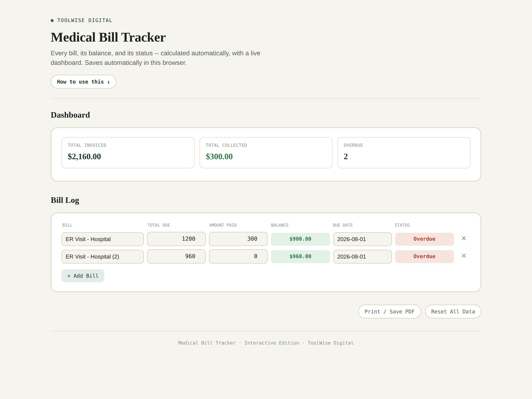Delete the ER Visit - Hospital row
This screenshot has height=399, width=532.
464,238
